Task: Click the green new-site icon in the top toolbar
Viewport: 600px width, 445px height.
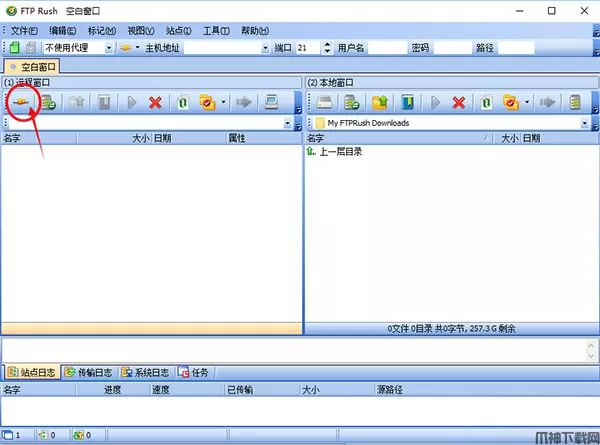Action: click(12, 48)
